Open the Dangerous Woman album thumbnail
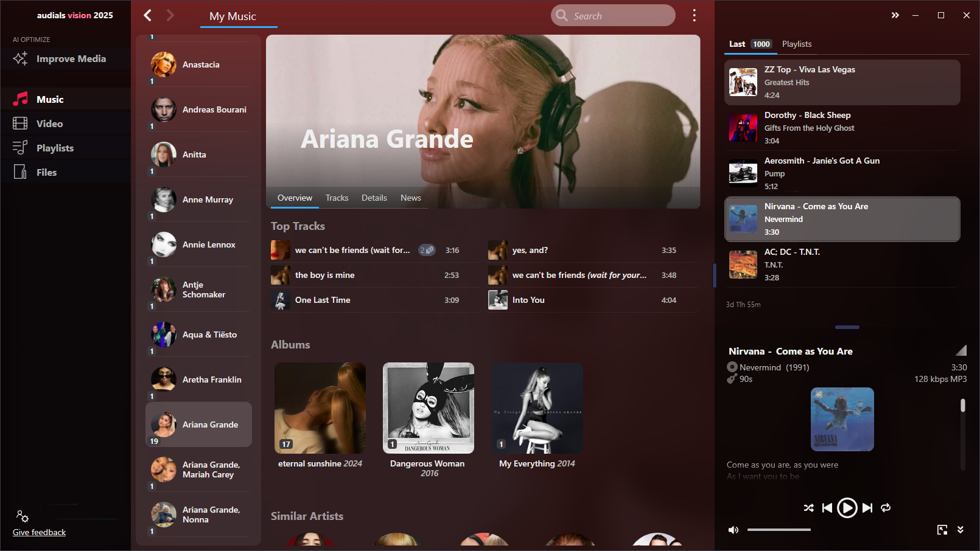The height and width of the screenshot is (551, 980). pos(428,408)
